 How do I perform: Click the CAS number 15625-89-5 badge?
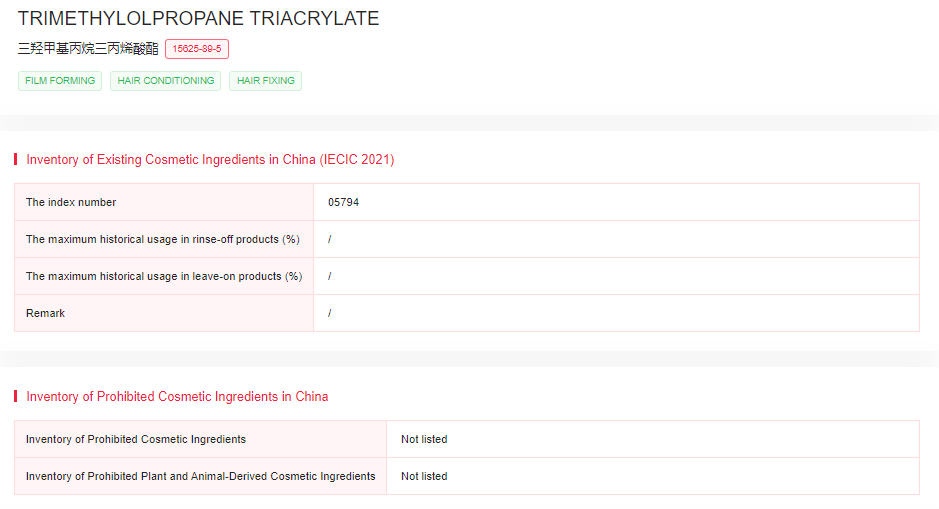click(x=197, y=49)
